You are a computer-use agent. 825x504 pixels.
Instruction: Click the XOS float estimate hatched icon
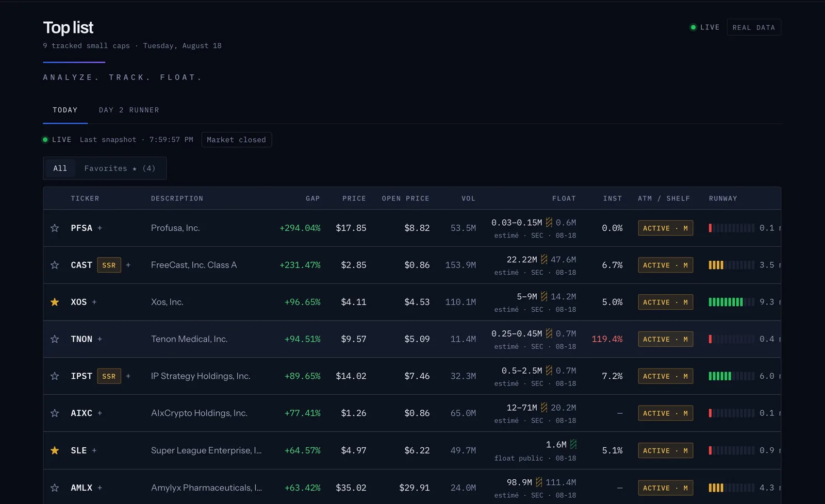(544, 296)
